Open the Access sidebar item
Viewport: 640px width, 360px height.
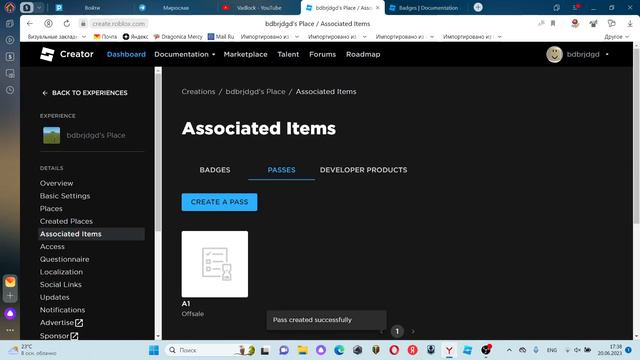tap(52, 247)
